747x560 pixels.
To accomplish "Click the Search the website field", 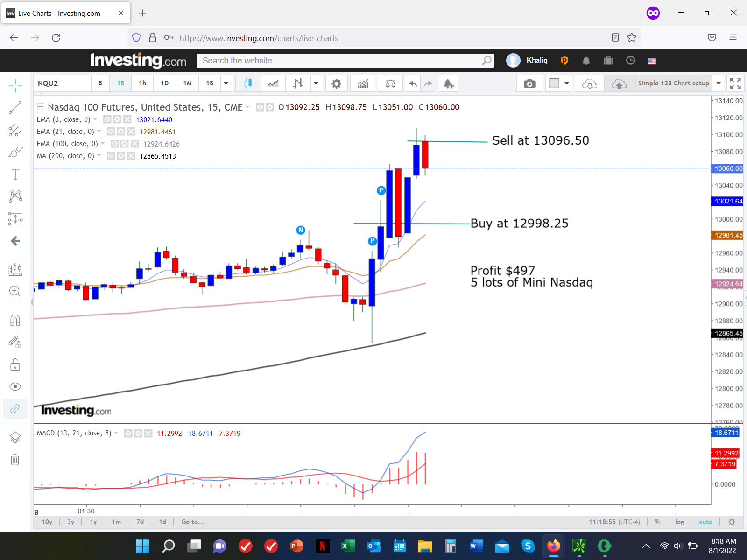I will pos(345,61).
